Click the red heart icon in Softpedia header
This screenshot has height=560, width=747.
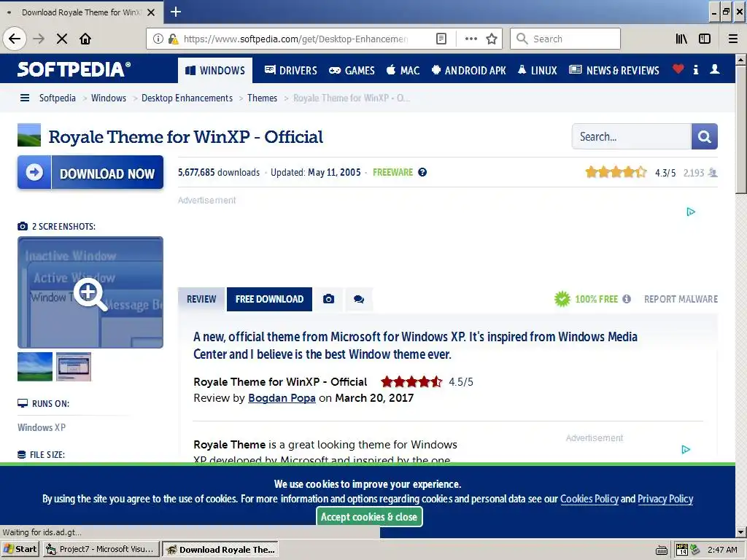(678, 69)
